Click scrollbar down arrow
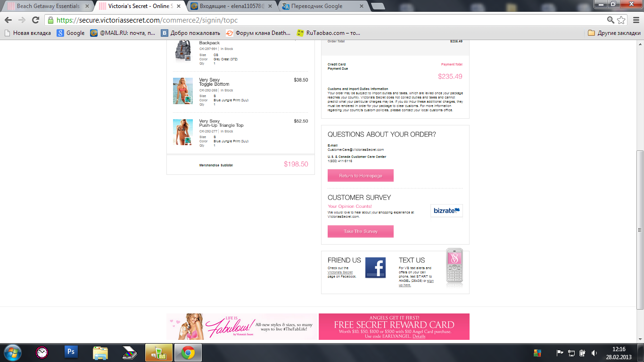The height and width of the screenshot is (362, 644). coord(640,339)
